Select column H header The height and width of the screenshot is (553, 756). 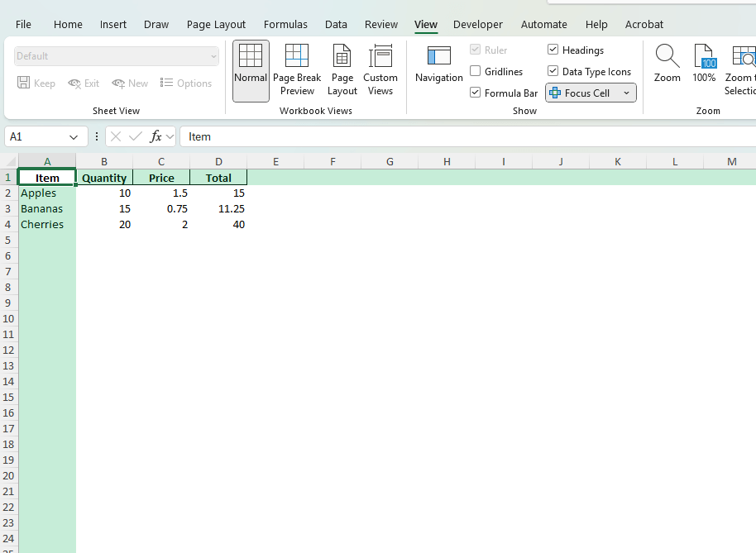447,162
